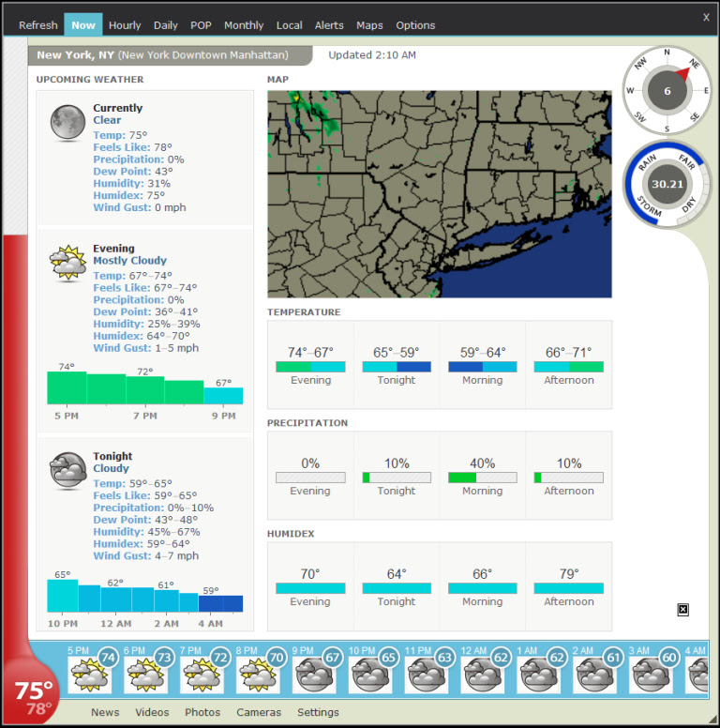This screenshot has width=720, height=728.
Task: Switch to the Monthly tab
Action: [244, 25]
